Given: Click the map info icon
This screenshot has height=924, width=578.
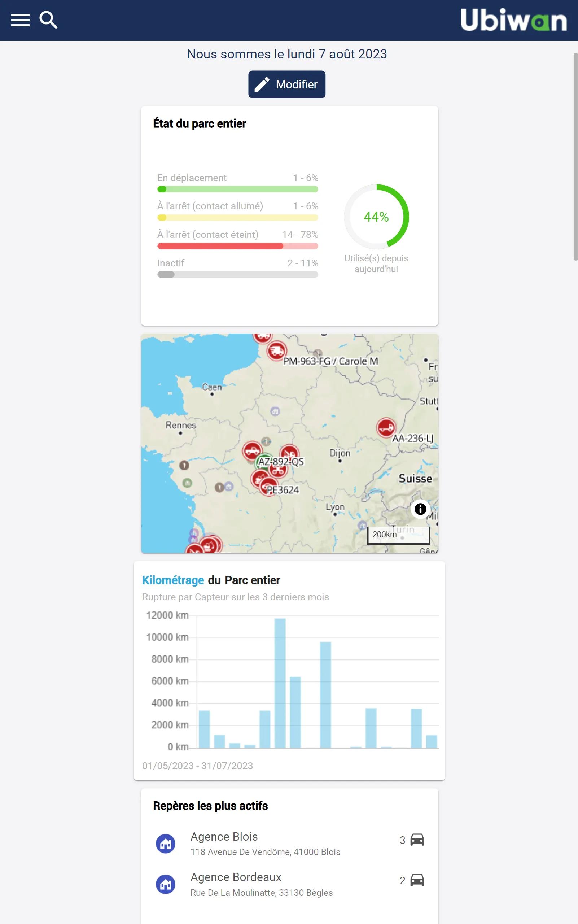Looking at the screenshot, I should point(420,509).
